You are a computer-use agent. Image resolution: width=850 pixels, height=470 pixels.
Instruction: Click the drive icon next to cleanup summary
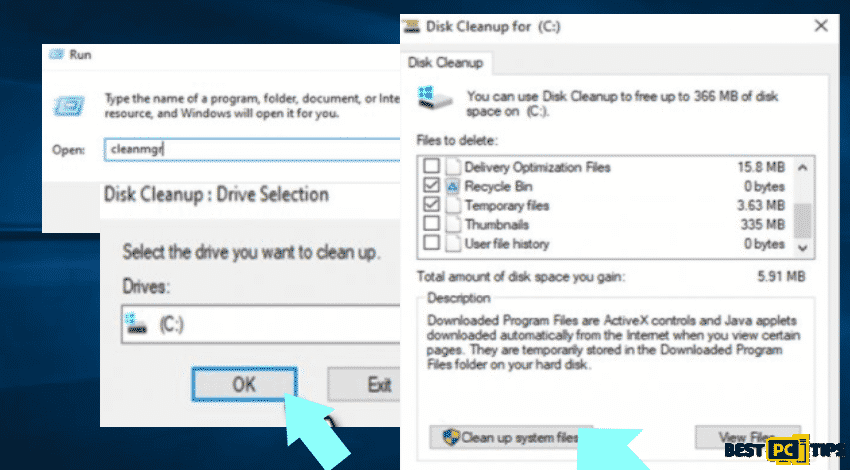click(435, 98)
